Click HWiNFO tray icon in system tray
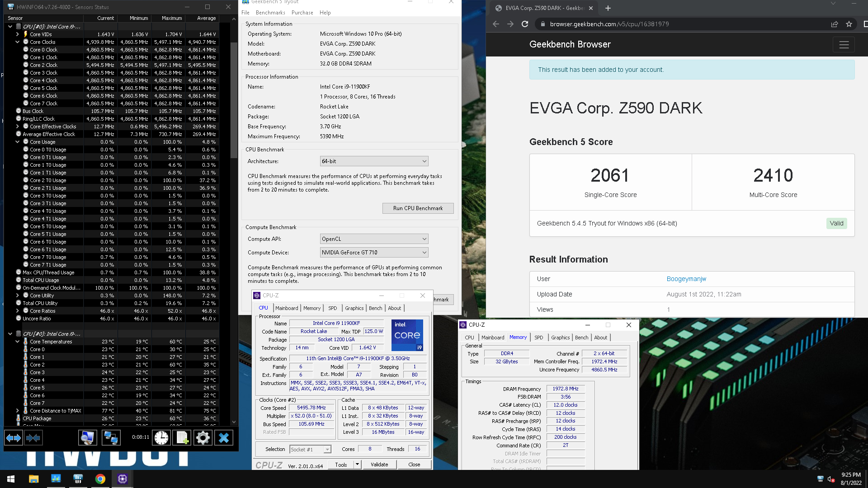 (x=821, y=479)
